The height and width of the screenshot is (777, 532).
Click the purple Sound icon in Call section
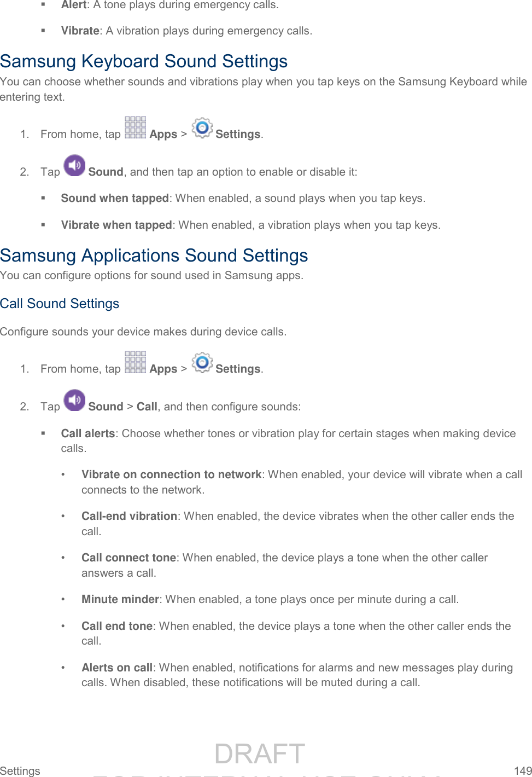click(x=74, y=401)
